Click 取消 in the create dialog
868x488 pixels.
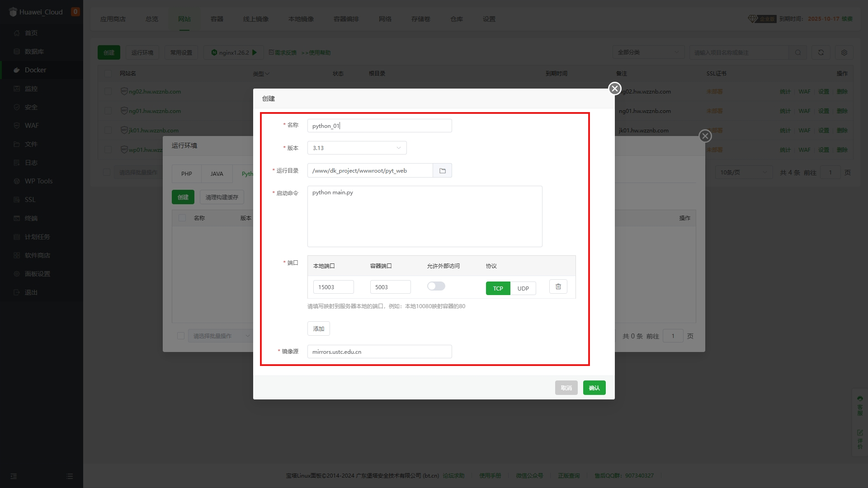pos(566,388)
